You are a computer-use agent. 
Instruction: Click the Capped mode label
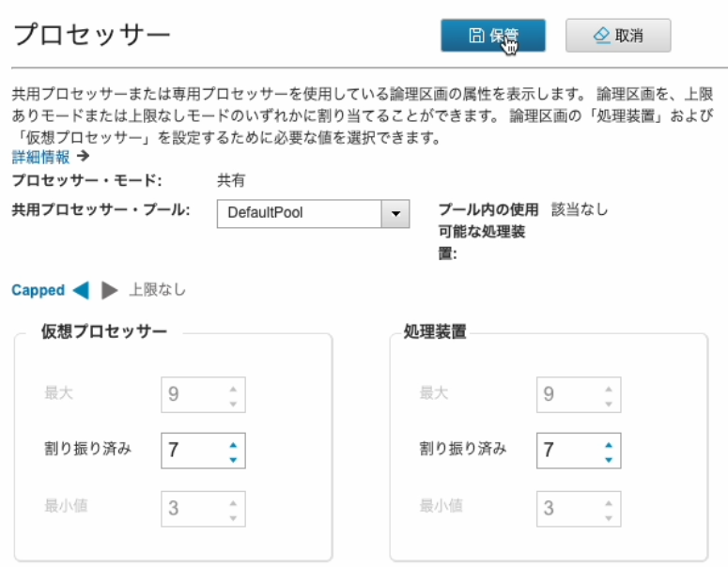(39, 290)
